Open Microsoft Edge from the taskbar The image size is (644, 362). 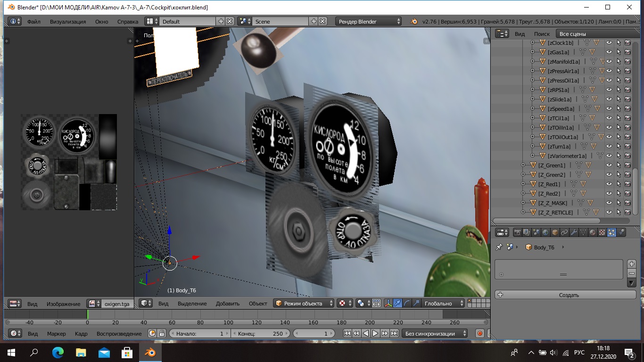58,352
